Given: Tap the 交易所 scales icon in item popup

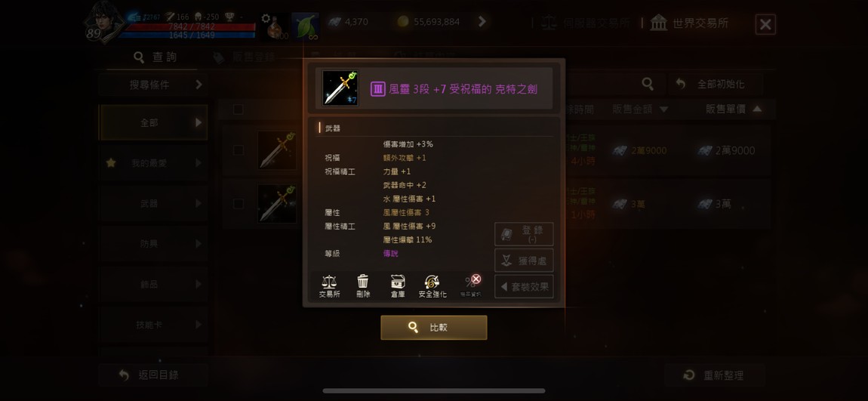Looking at the screenshot, I should click(x=329, y=282).
